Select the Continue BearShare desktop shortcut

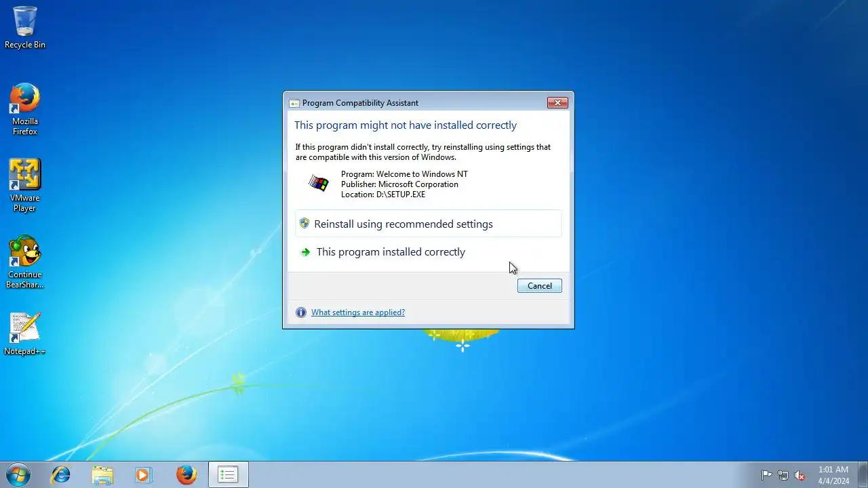click(25, 262)
